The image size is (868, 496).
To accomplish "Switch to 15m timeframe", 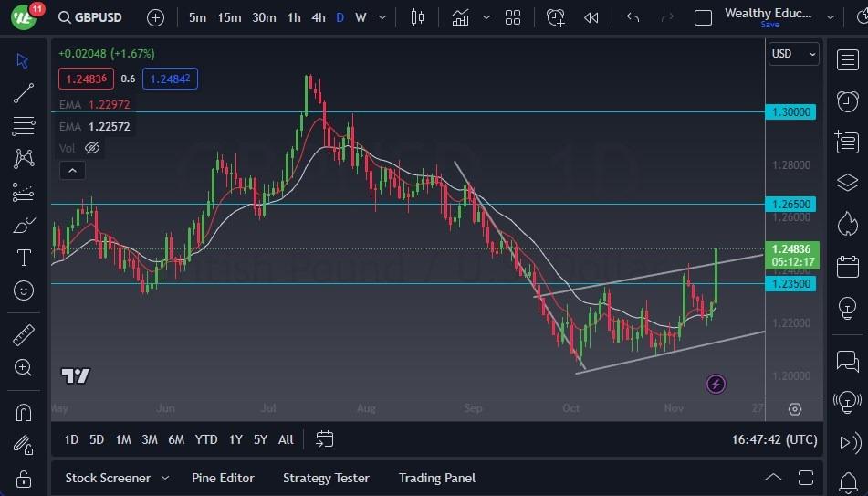I will point(229,17).
